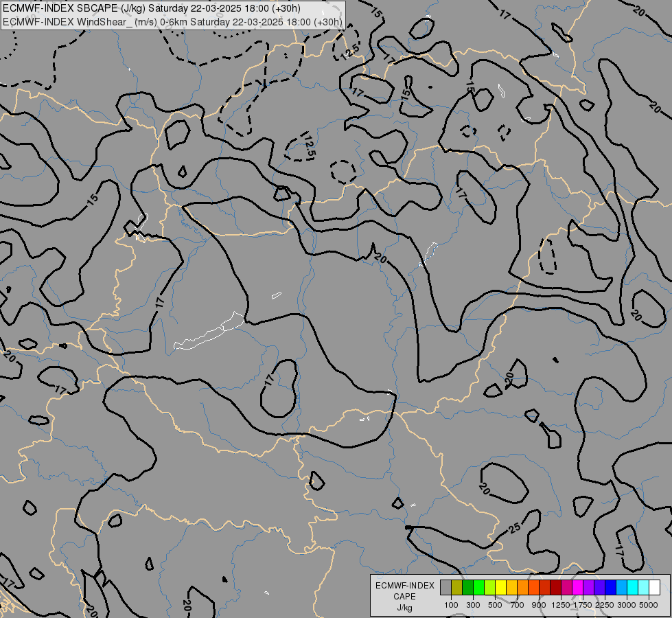This screenshot has height=618, width=672.
Task: Select the orange-red swatch before 900
Action: click(533, 588)
